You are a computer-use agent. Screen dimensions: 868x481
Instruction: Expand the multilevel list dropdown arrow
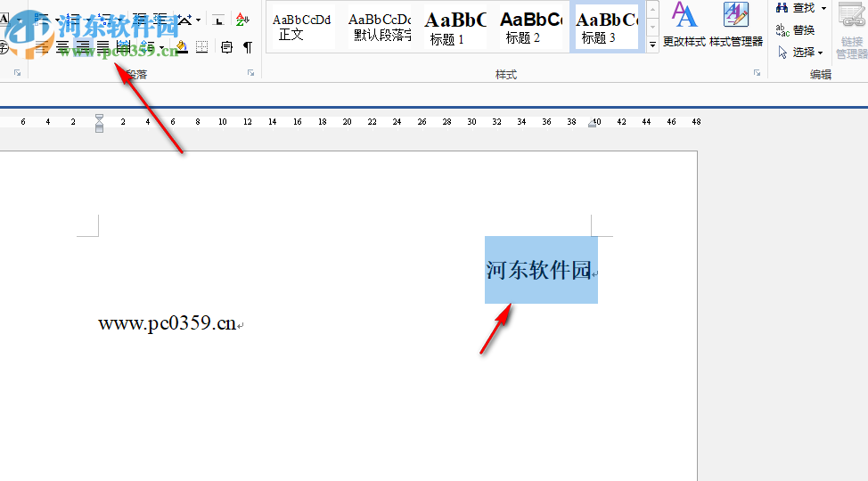point(120,20)
